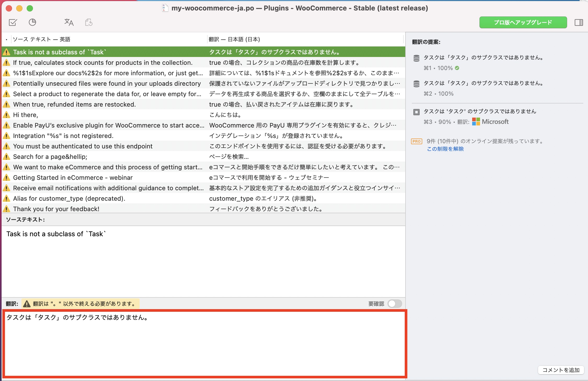Click warning triangle in the translation error notice
Viewport: 588px width, 381px height.
(27, 304)
